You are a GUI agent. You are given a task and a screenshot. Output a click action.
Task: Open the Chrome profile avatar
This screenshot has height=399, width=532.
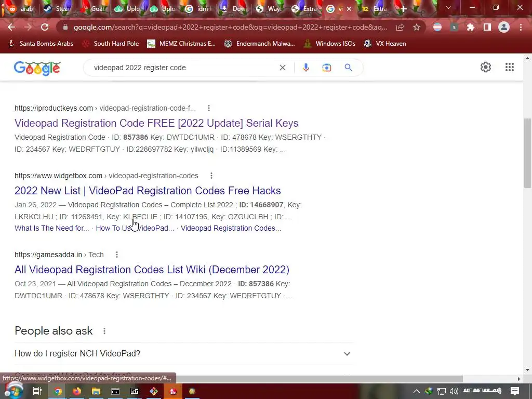(504, 28)
